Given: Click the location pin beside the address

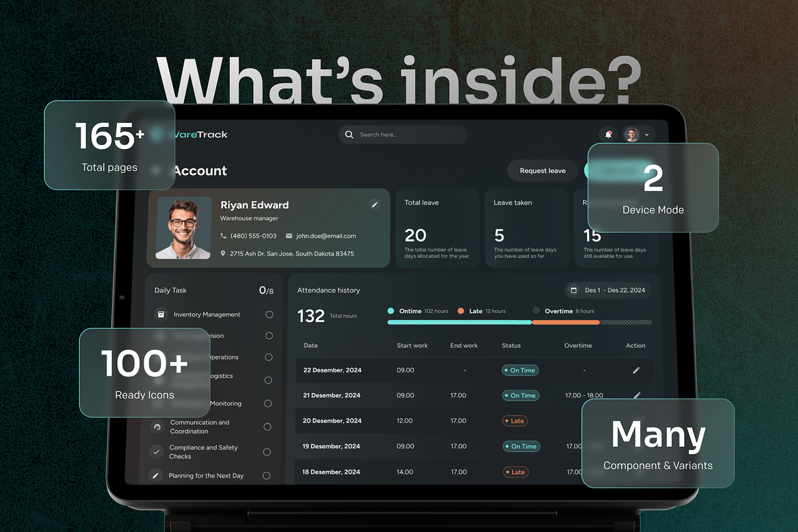Looking at the screenshot, I should point(223,253).
